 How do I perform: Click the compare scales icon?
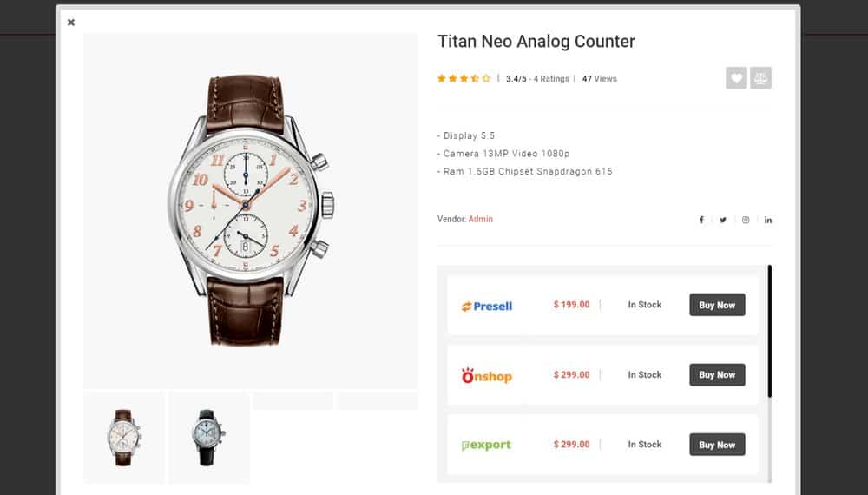point(760,78)
